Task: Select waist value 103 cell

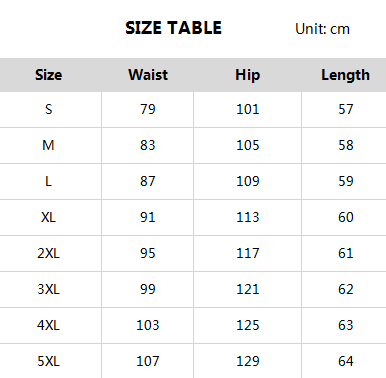Action: (148, 325)
